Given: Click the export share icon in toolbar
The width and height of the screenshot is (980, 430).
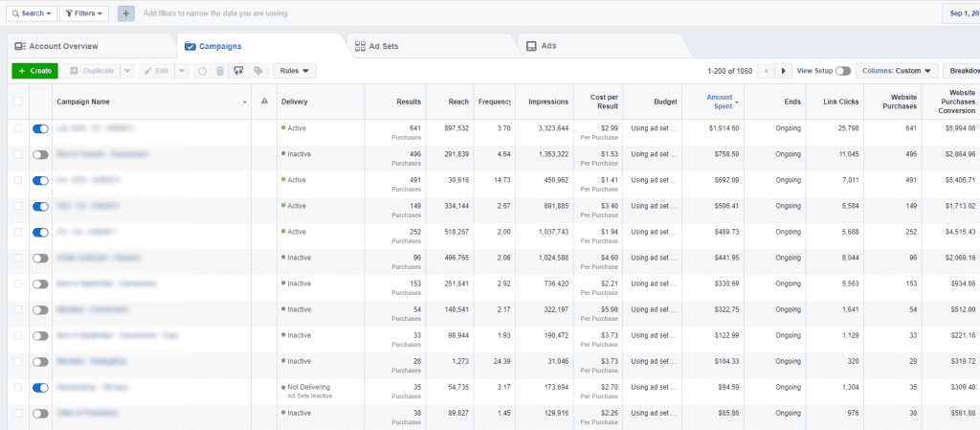Looking at the screenshot, I should (239, 71).
